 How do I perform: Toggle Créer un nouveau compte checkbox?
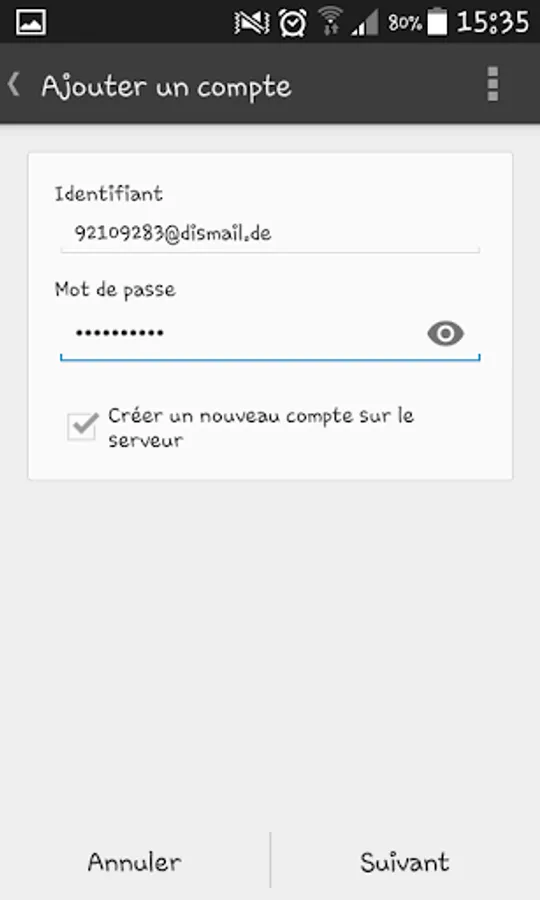point(82,426)
